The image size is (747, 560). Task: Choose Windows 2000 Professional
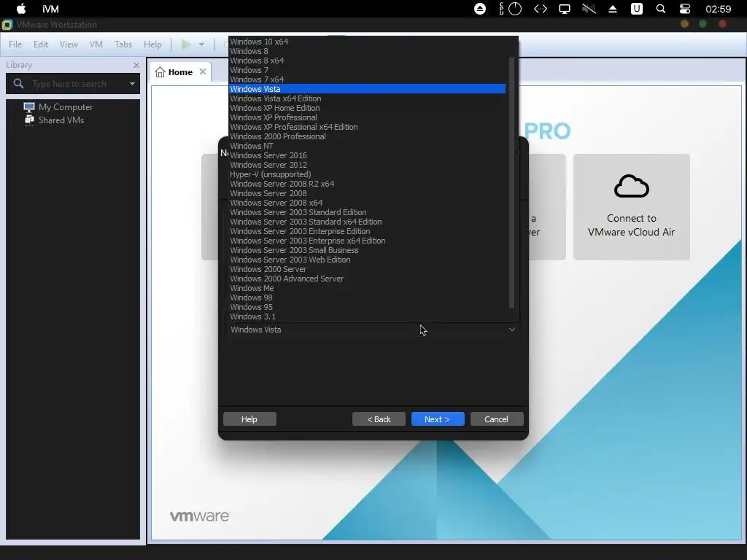(x=368, y=136)
